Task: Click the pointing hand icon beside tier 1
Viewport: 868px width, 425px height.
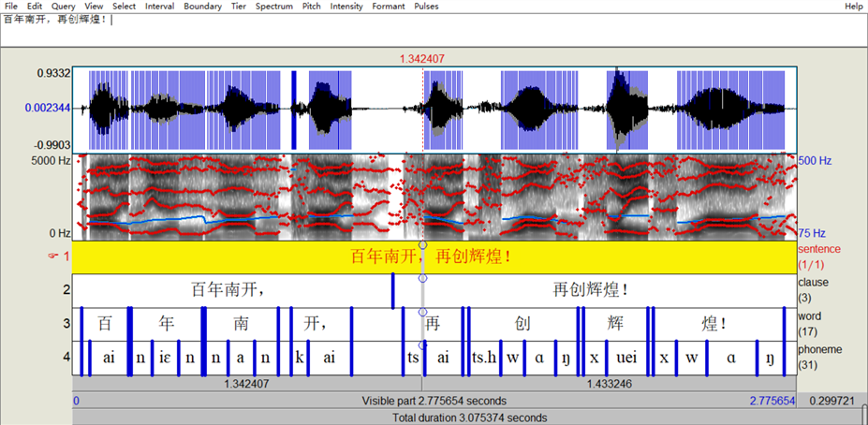Action: (x=53, y=256)
